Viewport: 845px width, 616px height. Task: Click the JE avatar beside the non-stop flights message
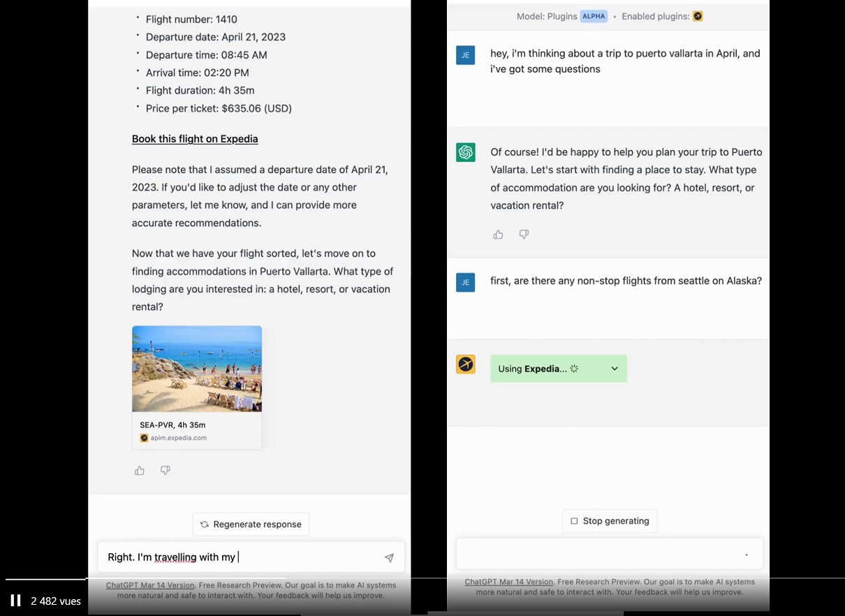pos(466,282)
